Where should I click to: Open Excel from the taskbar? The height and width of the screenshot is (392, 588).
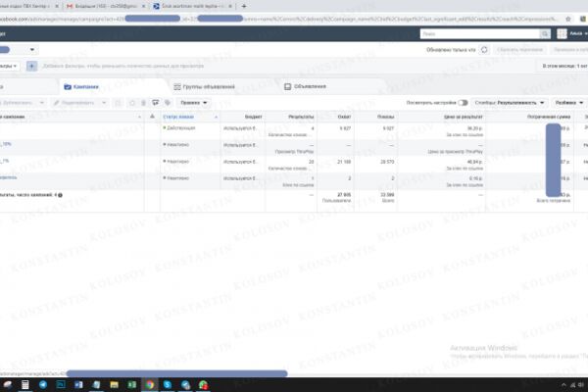click(132, 384)
